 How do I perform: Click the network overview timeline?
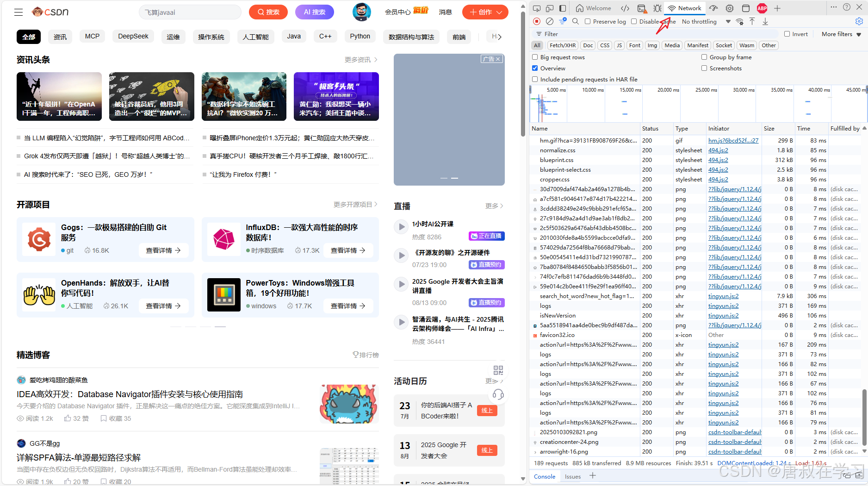[x=698, y=103]
